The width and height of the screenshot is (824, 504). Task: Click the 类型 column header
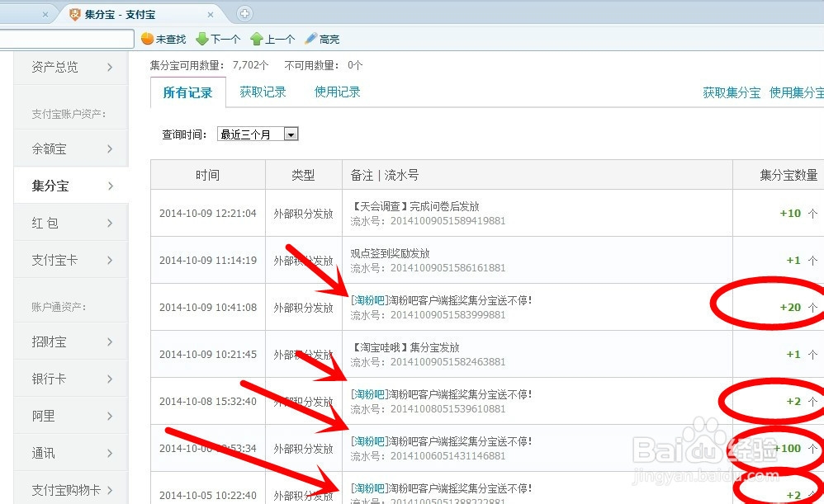point(303,175)
